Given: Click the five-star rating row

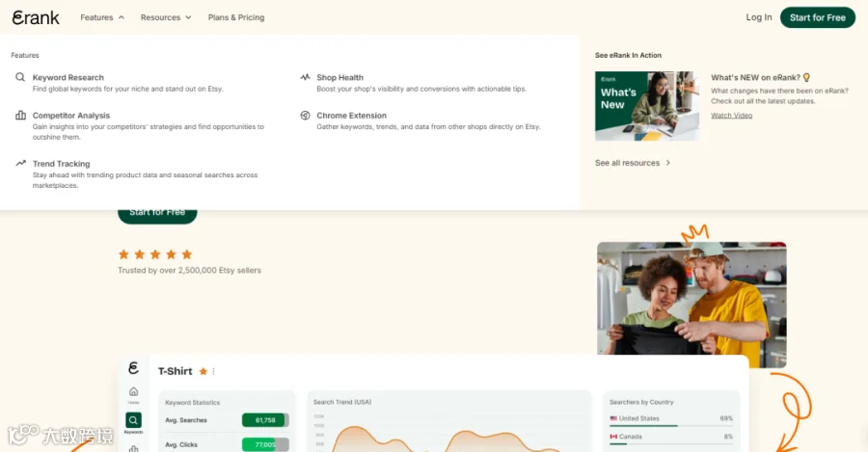Looking at the screenshot, I should tap(155, 254).
